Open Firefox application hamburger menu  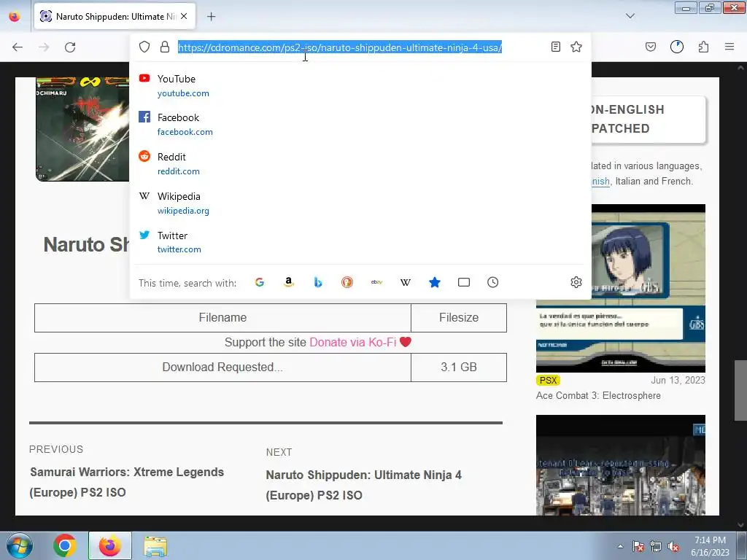click(729, 47)
